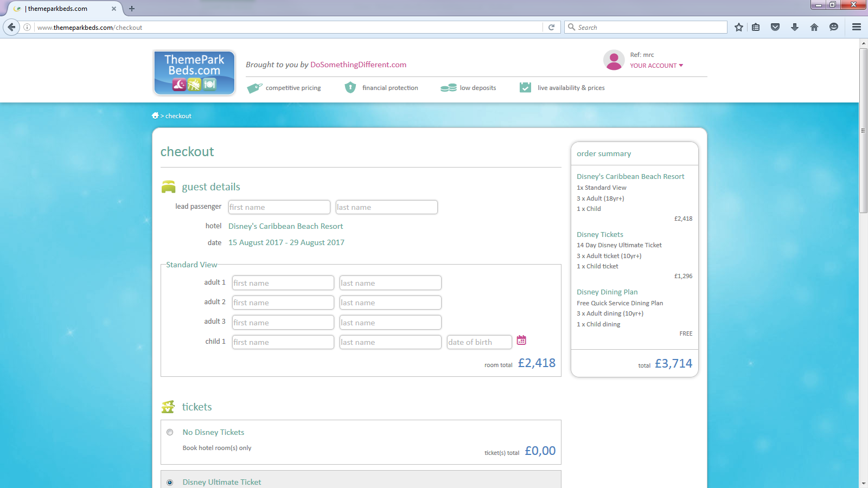This screenshot has width=868, height=488.
Task: Click the order summary total £3,714
Action: [673, 363]
